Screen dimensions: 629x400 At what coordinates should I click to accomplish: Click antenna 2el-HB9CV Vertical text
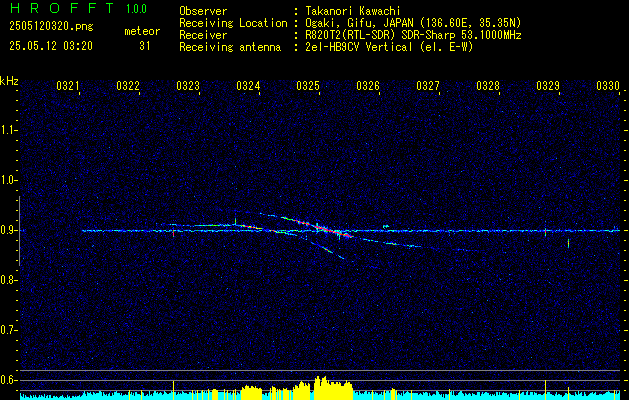coord(389,47)
